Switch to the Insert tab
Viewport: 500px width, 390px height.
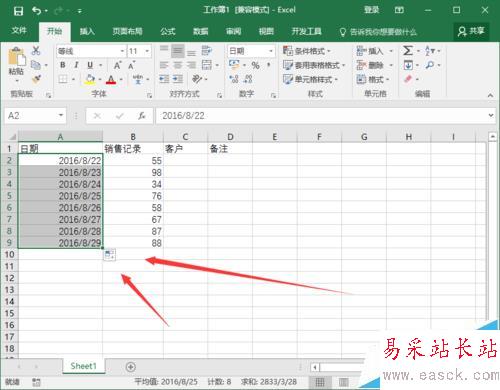pyautogui.click(x=87, y=31)
